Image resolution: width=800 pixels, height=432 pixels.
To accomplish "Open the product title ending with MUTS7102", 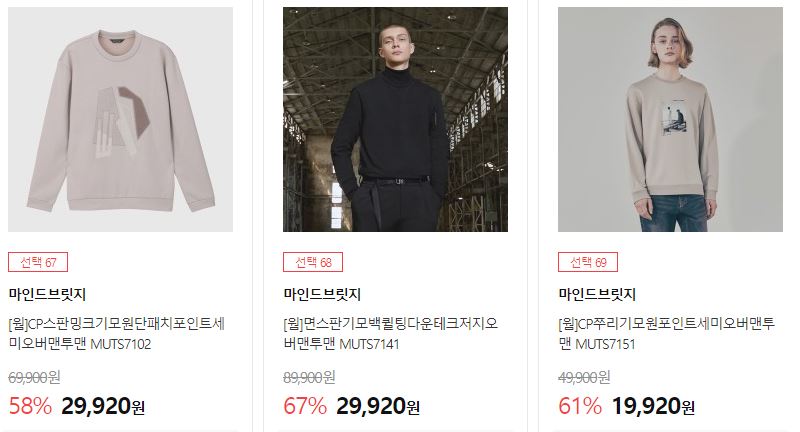I will point(117,334).
